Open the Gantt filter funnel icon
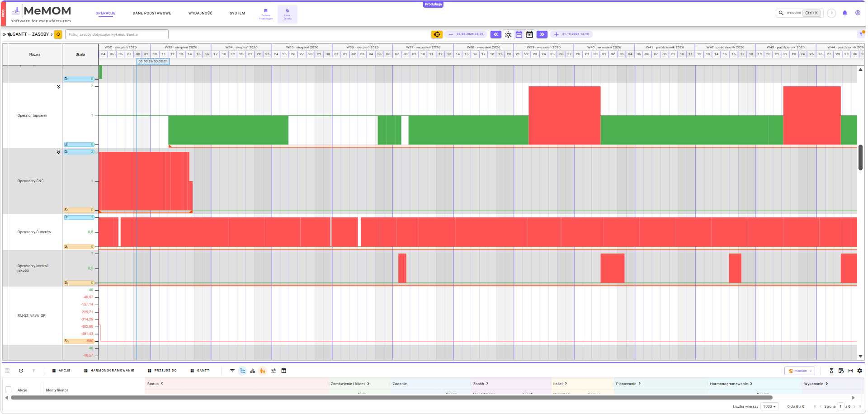This screenshot has height=414, width=868. click(x=861, y=34)
